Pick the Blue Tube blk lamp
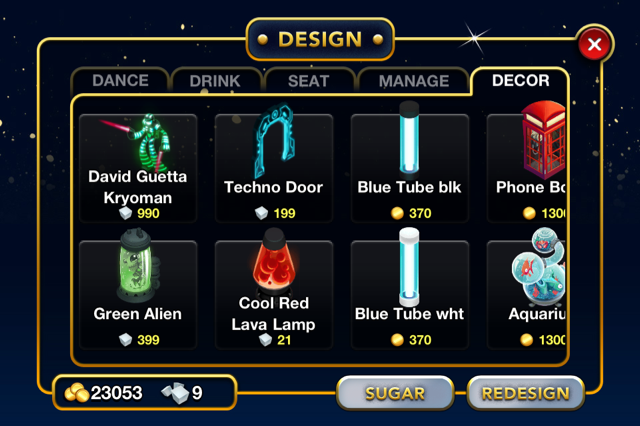This screenshot has height=426, width=640. click(410, 168)
